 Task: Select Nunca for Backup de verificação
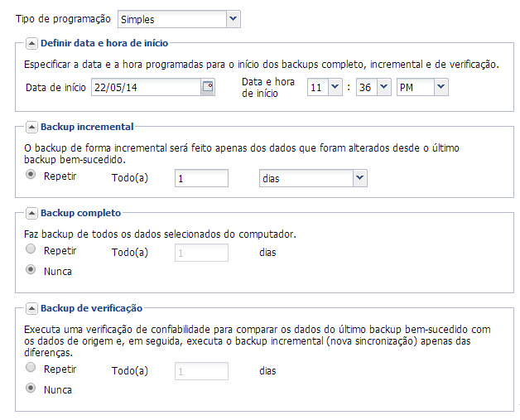point(31,388)
